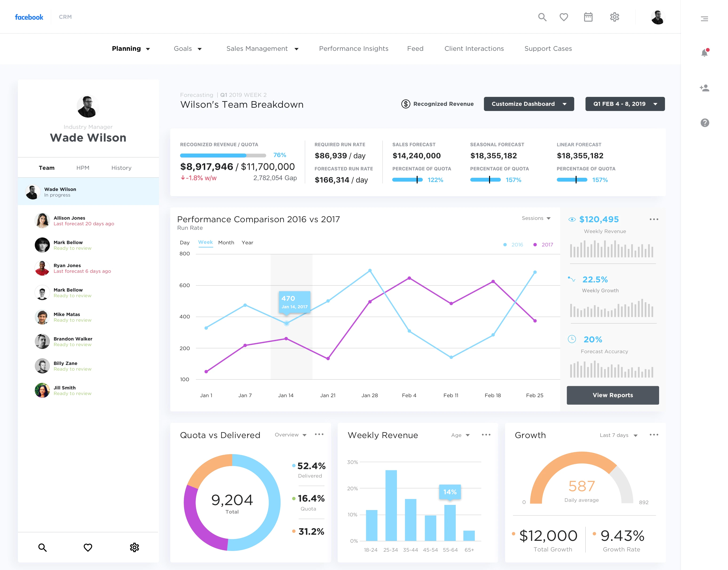Expand the Sales Management dropdown
Screen dimensions: 728x570
click(262, 49)
